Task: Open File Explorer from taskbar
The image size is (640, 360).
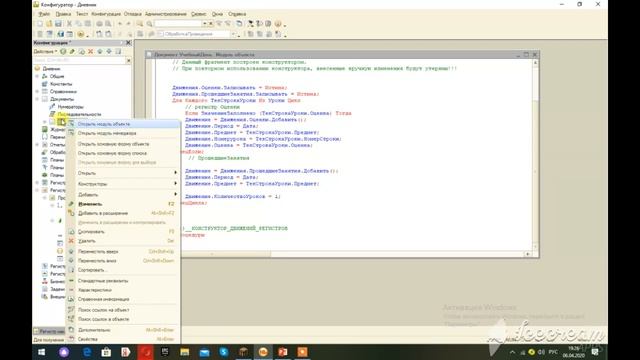Action: 184,352
